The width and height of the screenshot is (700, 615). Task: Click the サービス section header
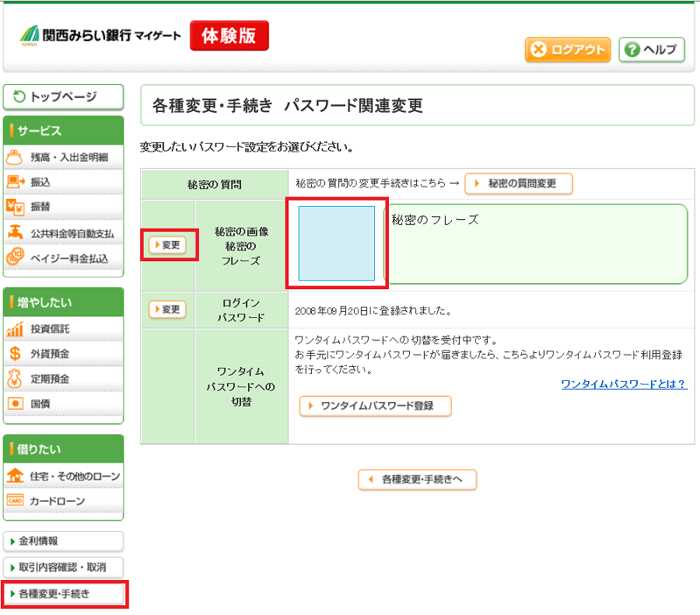[64, 131]
